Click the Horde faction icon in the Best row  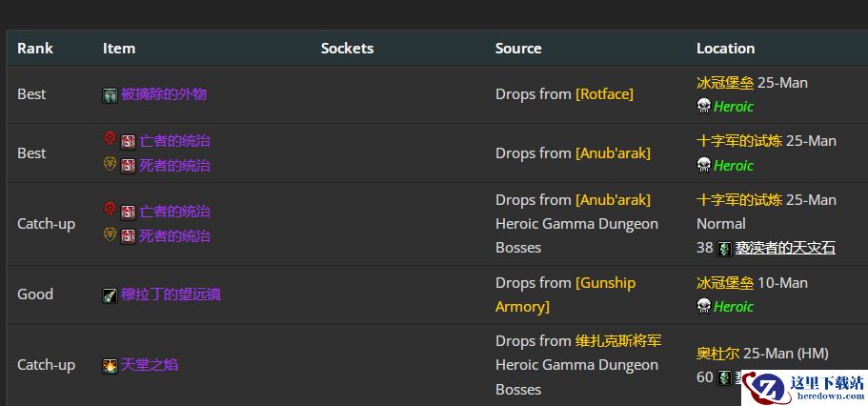(x=110, y=139)
